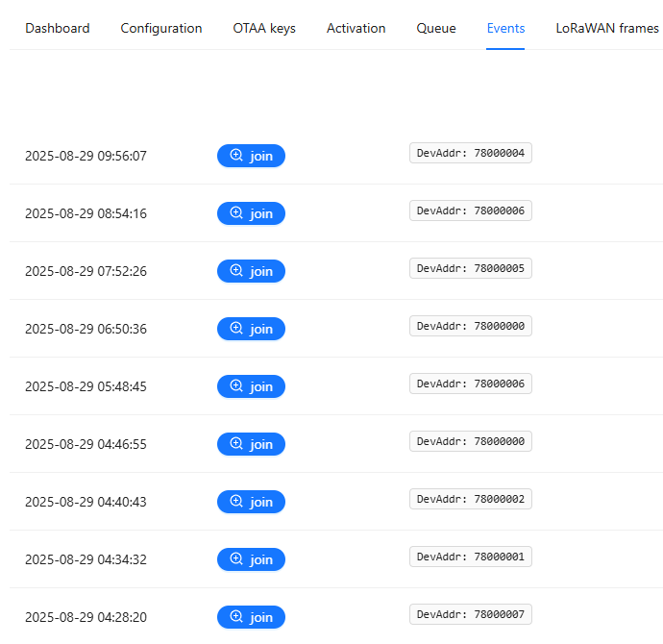Click the DevAddr: 78000005 tag
Screen dimensions: 663x644
[471, 268]
